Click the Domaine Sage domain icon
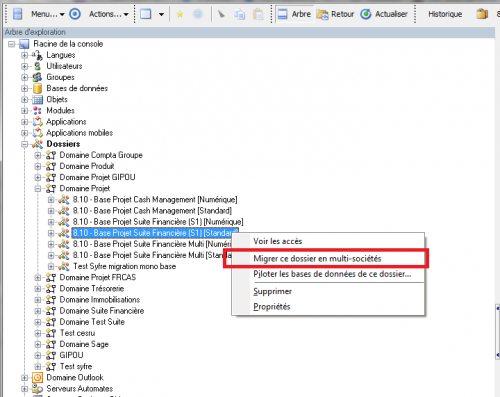The image size is (500, 397). click(51, 344)
